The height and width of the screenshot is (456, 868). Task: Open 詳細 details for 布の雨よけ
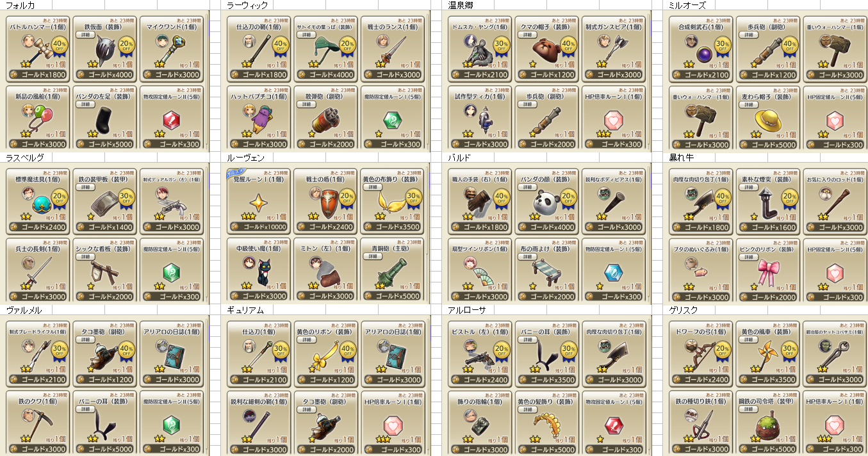click(x=528, y=256)
